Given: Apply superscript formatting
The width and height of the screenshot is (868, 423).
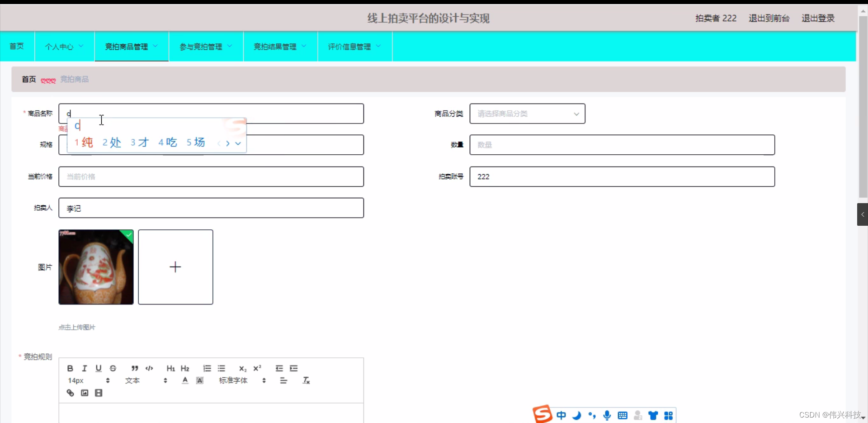Looking at the screenshot, I should [257, 368].
